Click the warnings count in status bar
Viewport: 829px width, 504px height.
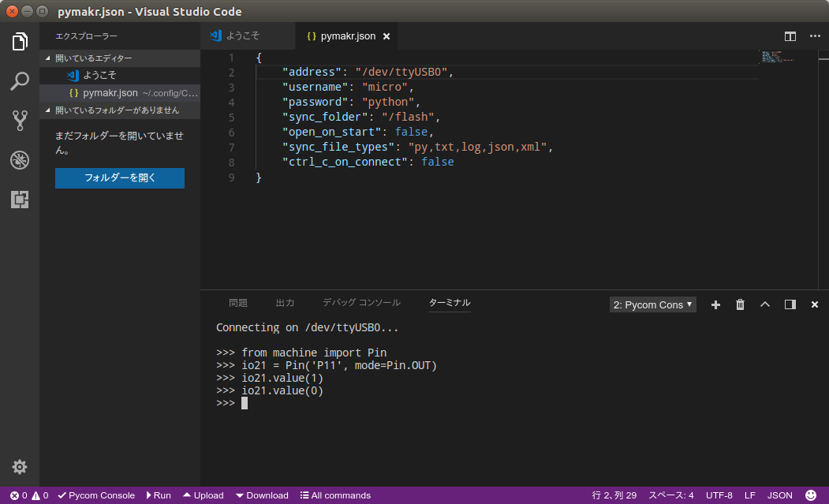(x=39, y=495)
